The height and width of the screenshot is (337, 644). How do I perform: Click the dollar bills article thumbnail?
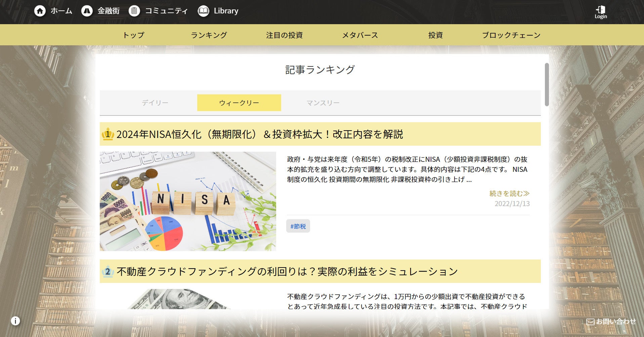click(x=188, y=299)
